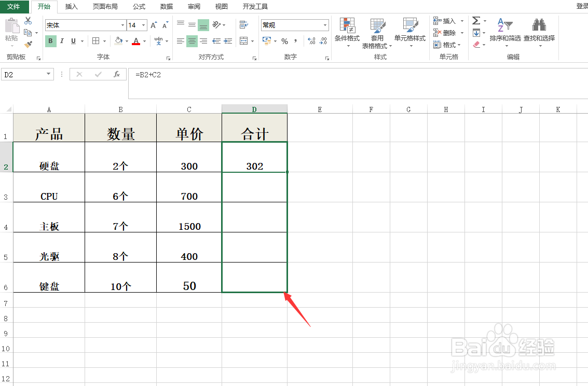Viewport: 588px width, 386px height.
Task: Expand the Borders dropdown arrow
Action: click(105, 41)
